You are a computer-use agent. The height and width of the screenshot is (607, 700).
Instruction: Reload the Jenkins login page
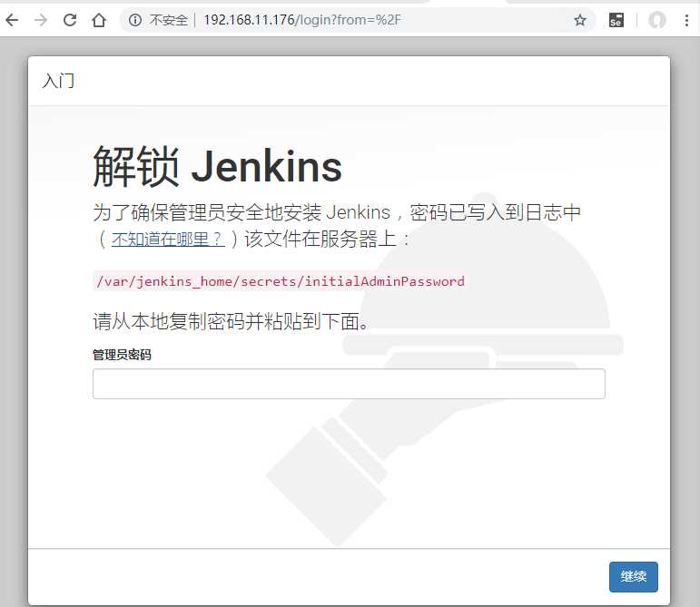70,20
